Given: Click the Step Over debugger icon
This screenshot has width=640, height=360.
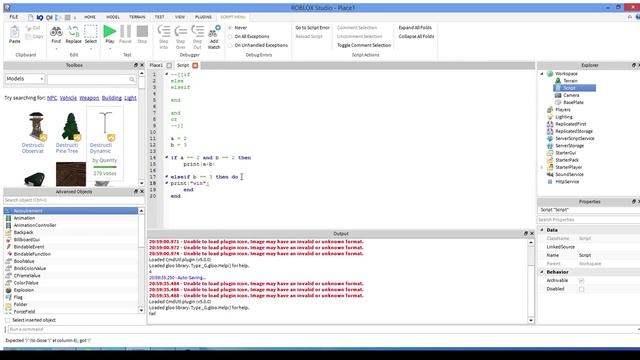Looking at the screenshot, I should click(180, 31).
